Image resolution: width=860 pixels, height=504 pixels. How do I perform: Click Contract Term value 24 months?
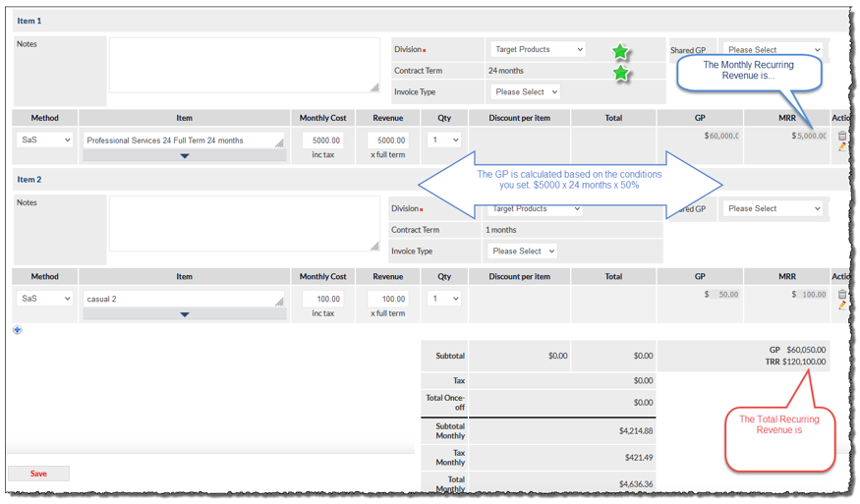pyautogui.click(x=506, y=71)
